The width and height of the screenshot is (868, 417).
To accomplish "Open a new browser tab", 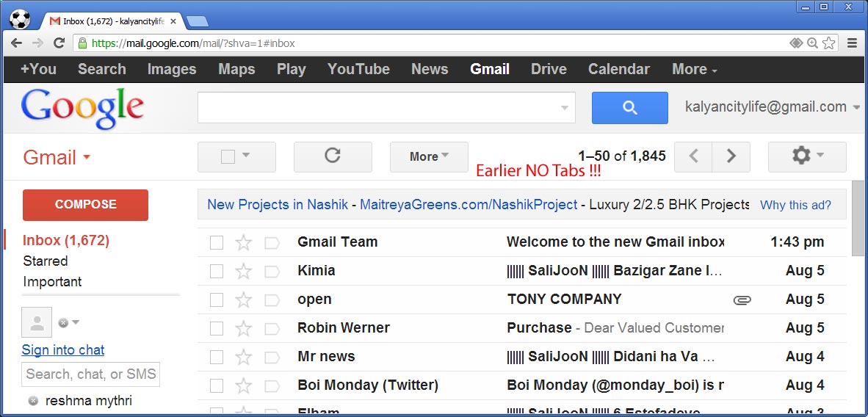I will 197,21.
